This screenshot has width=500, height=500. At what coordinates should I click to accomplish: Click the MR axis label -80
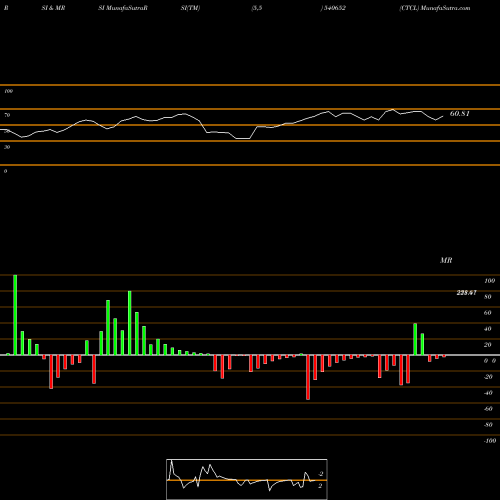click(488, 425)
